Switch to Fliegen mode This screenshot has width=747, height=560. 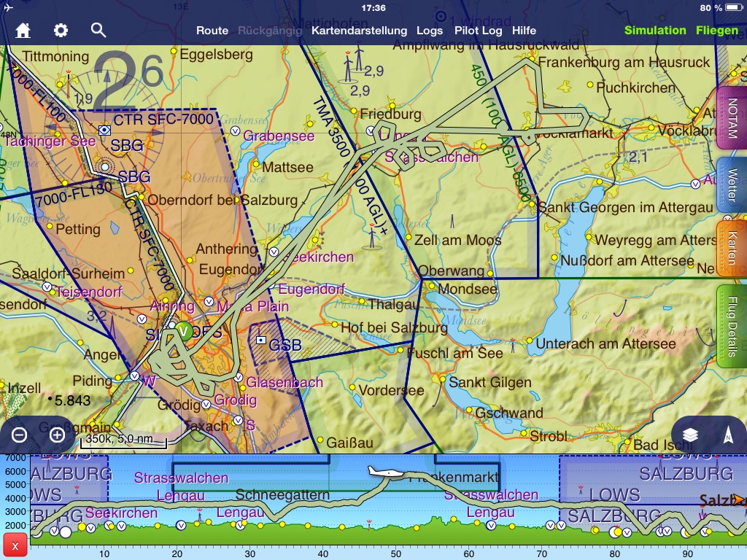tap(716, 31)
